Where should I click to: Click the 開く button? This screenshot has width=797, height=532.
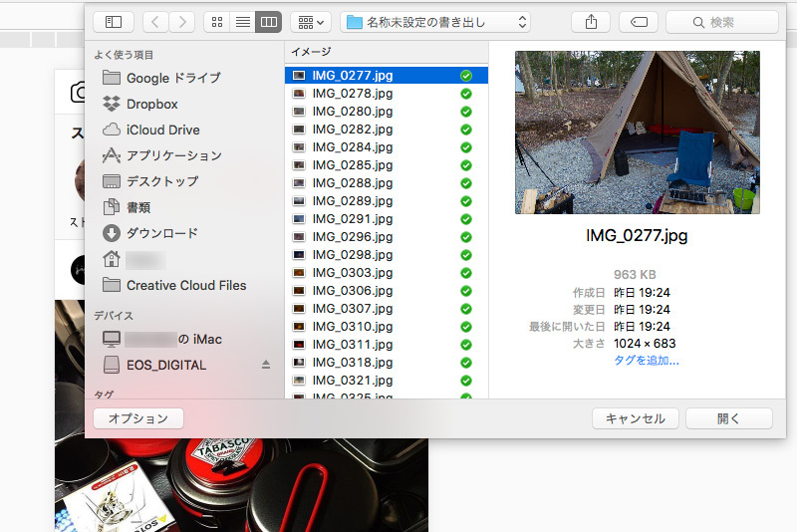[x=729, y=418]
